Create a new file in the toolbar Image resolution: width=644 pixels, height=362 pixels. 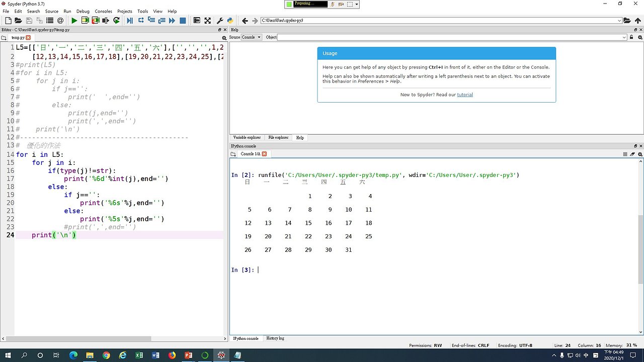pyautogui.click(x=8, y=21)
